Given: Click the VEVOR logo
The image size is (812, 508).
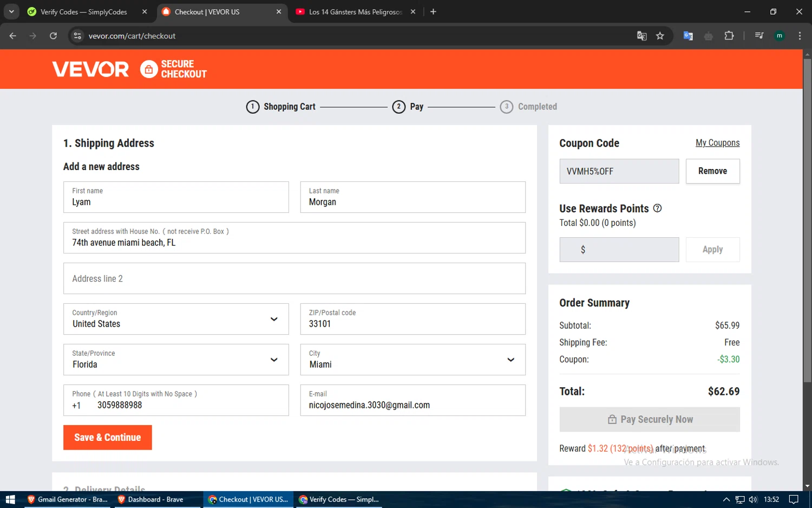Looking at the screenshot, I should pyautogui.click(x=90, y=69).
